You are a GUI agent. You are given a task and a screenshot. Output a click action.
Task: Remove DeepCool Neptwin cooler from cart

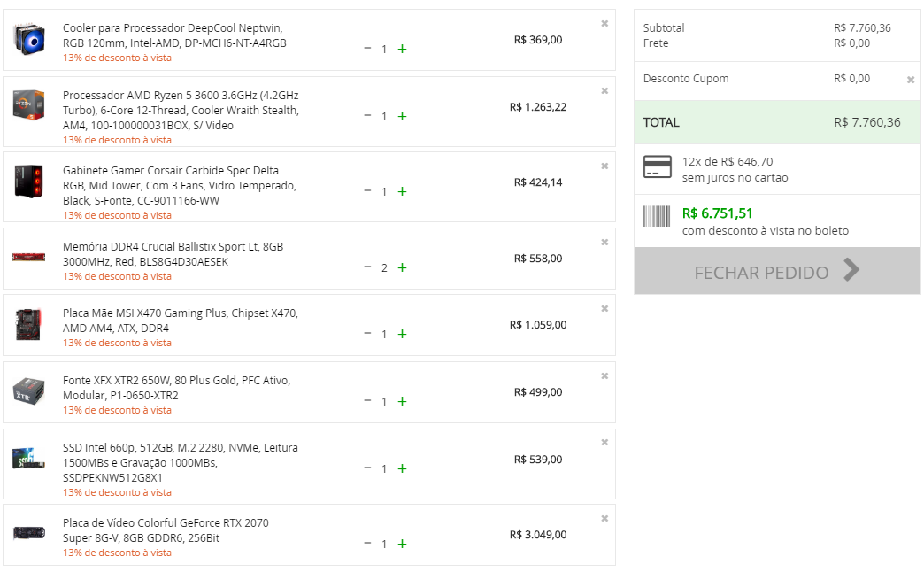604,24
